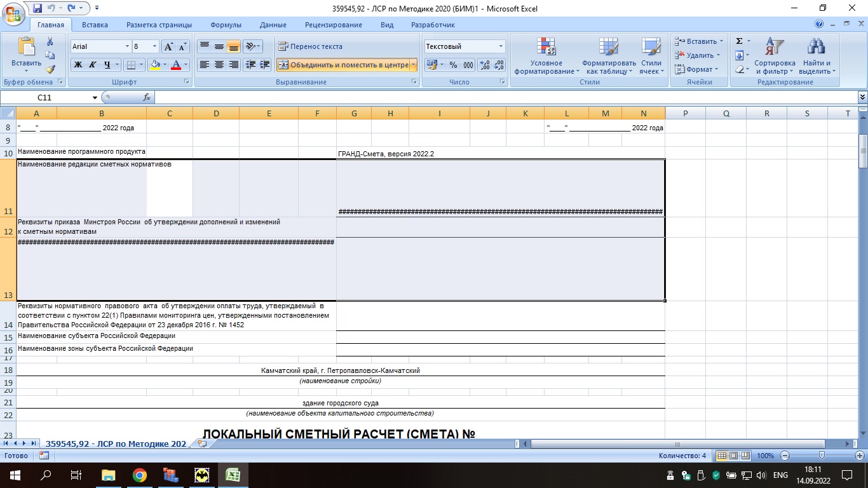Image resolution: width=868 pixels, height=488 pixels.
Task: Switch to the Вид tab
Action: [387, 25]
